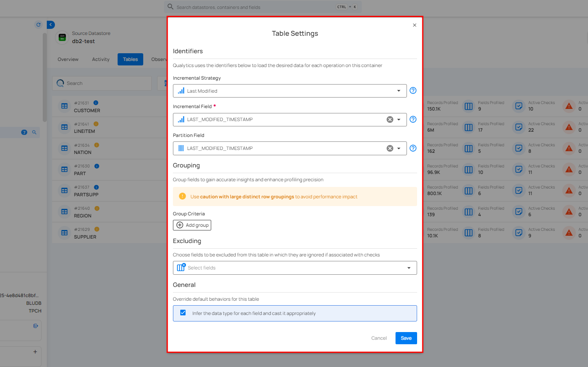Click the collapse sidebar arrow icon

tap(50, 25)
